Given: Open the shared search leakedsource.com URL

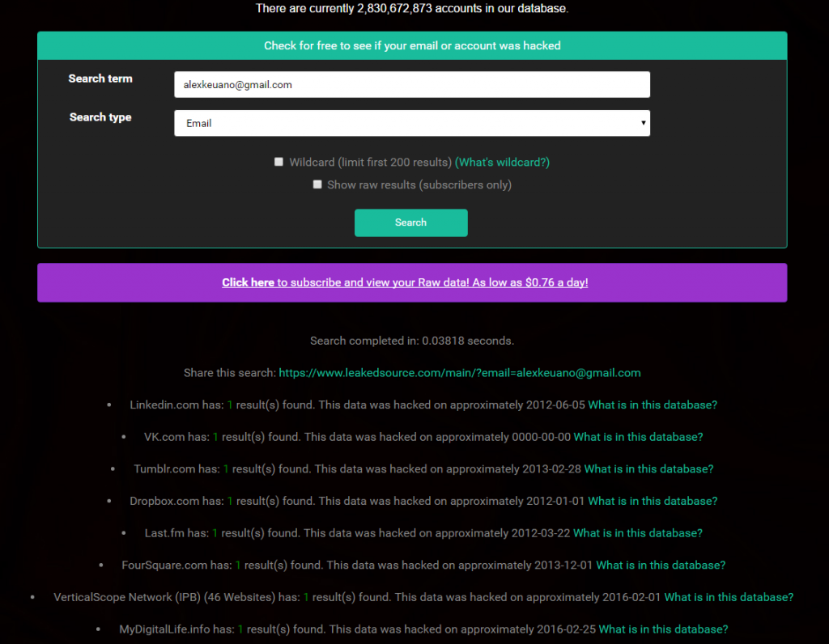Looking at the screenshot, I should 460,373.
